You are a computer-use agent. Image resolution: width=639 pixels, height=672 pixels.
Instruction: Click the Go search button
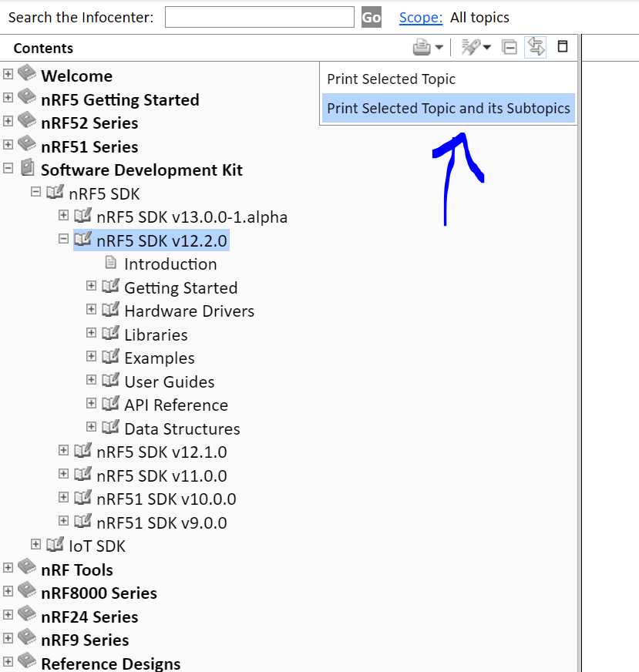point(371,17)
